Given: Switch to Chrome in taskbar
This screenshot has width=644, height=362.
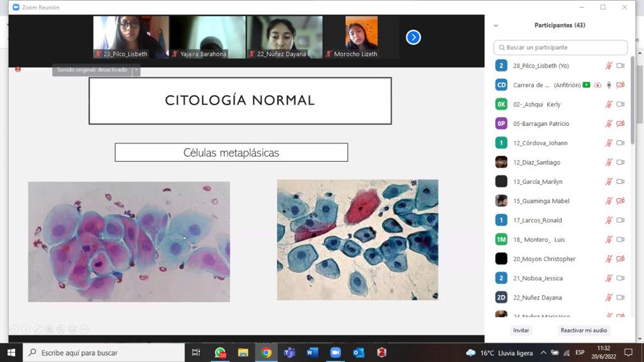Looking at the screenshot, I should click(266, 353).
